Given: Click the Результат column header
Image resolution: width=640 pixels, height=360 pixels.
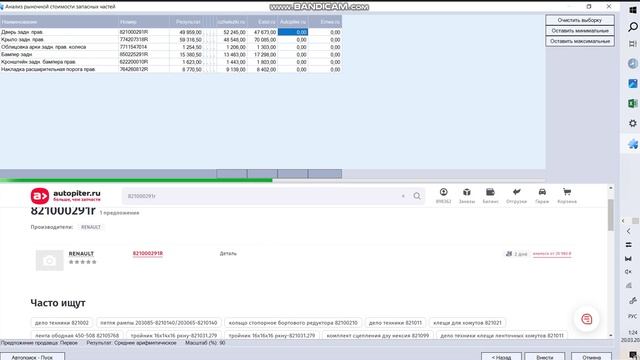Looking at the screenshot, I should point(186,22).
